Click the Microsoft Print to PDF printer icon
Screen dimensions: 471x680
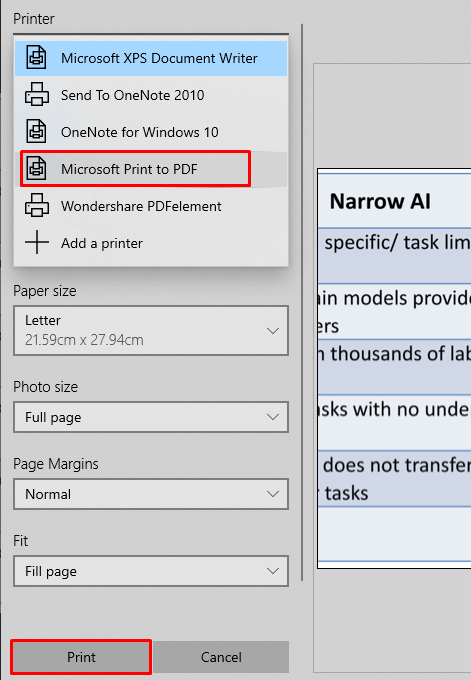pos(36,169)
